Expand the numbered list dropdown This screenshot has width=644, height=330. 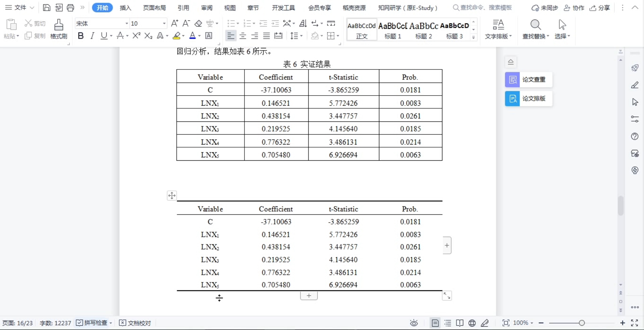click(254, 23)
